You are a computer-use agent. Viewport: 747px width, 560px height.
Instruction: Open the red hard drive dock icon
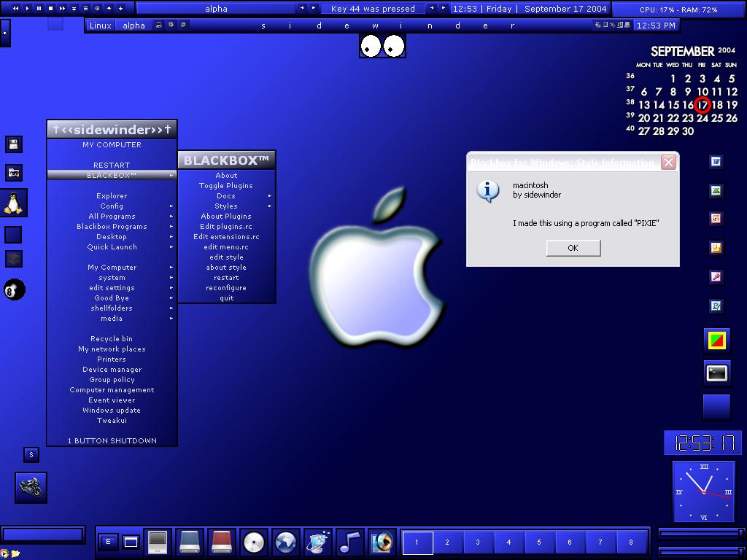222,542
